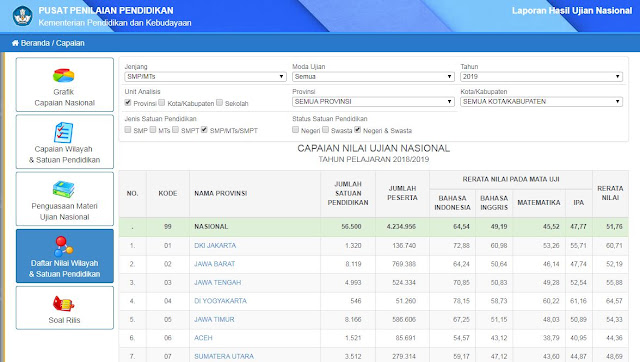Screen dimensions: 640x362
Task: Click DKI Jakarta average 60,71
Action: [614, 246]
